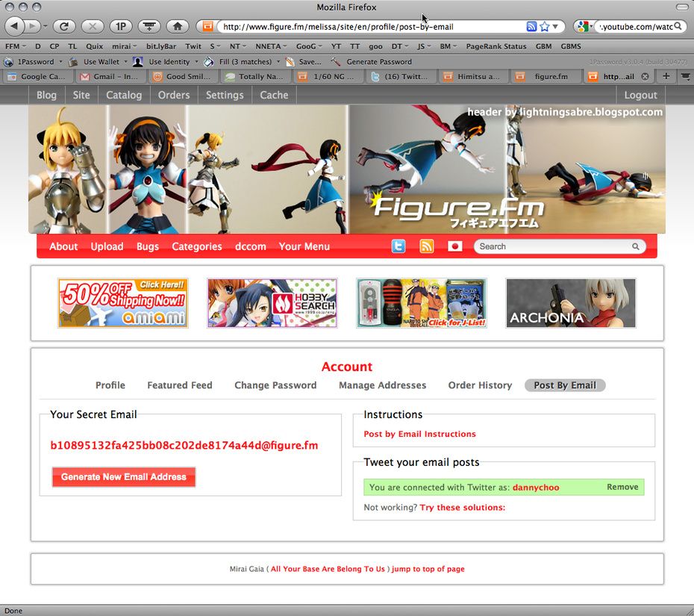Click the Hobby Search banner ad
Image resolution: width=694 pixels, height=616 pixels.
[272, 303]
